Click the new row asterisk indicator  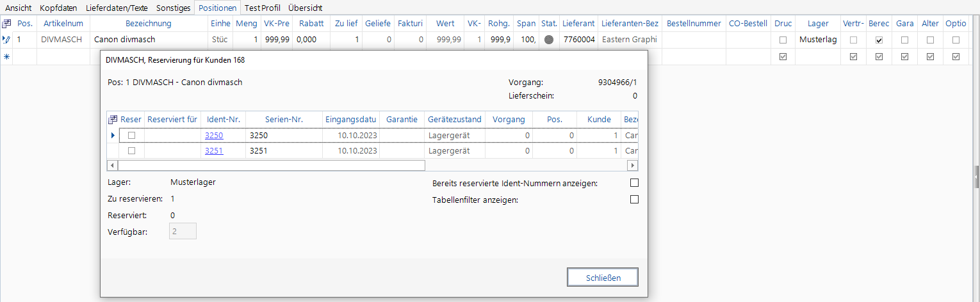tap(6, 56)
